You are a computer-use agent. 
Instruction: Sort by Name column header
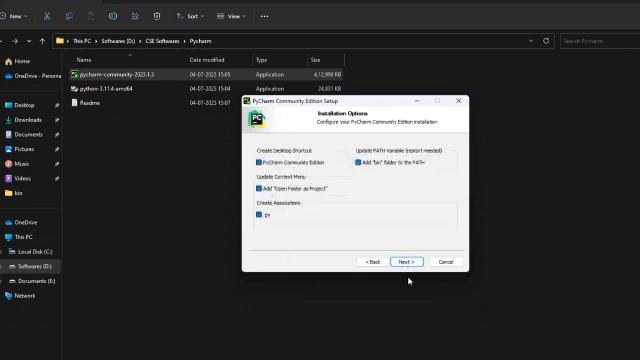click(84, 60)
